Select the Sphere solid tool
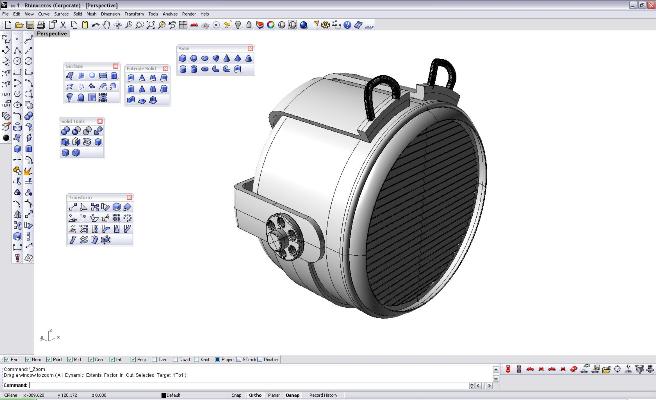This screenshot has height=400, width=656. tap(193, 59)
